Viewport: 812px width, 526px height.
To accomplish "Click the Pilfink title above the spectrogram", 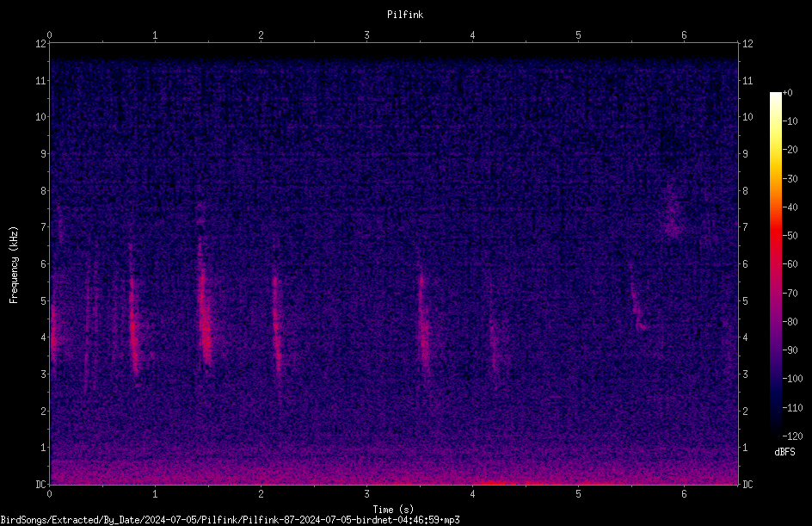I will [x=405, y=15].
